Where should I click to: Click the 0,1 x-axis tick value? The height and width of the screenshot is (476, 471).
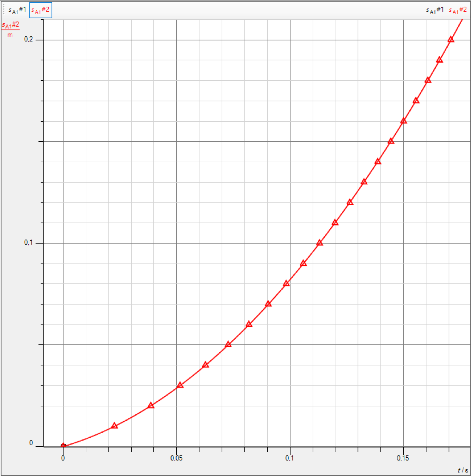290,458
